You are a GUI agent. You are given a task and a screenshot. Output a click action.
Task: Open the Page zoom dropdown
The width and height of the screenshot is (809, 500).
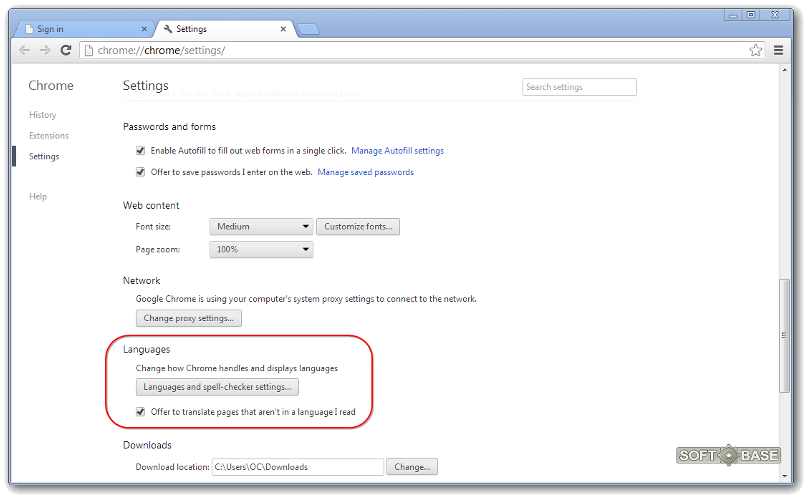261,248
